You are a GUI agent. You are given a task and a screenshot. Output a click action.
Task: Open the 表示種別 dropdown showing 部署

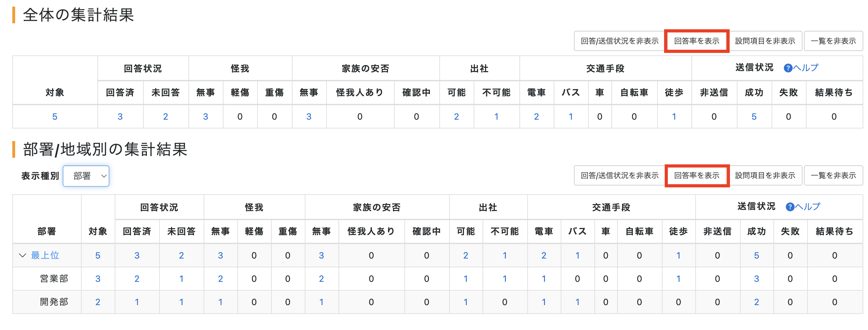86,176
